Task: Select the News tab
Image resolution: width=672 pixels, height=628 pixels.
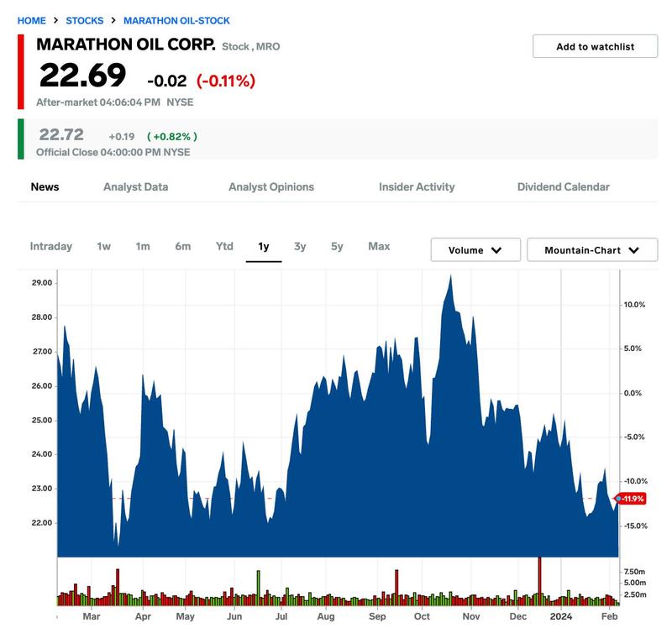Action: point(45,186)
